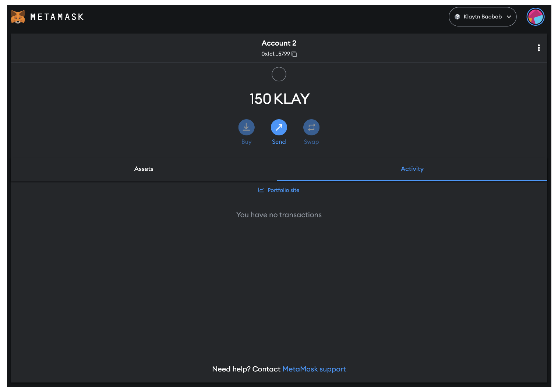This screenshot has height=392, width=558.
Task: Click the question mark network icon
Action: [458, 17]
